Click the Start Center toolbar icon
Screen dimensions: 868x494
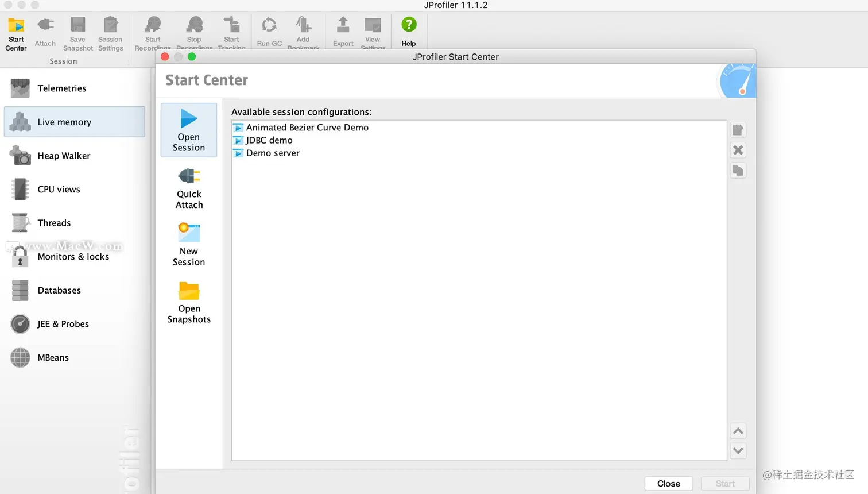(x=16, y=34)
